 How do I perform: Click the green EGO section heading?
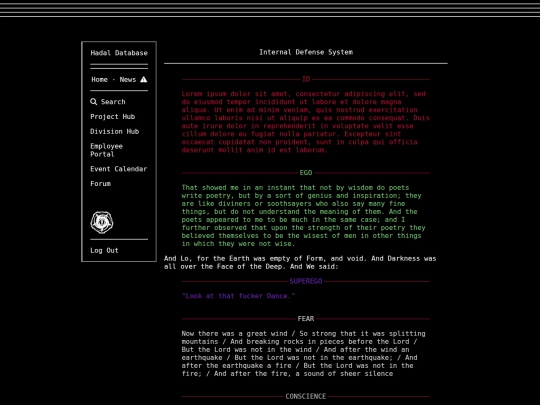click(306, 173)
